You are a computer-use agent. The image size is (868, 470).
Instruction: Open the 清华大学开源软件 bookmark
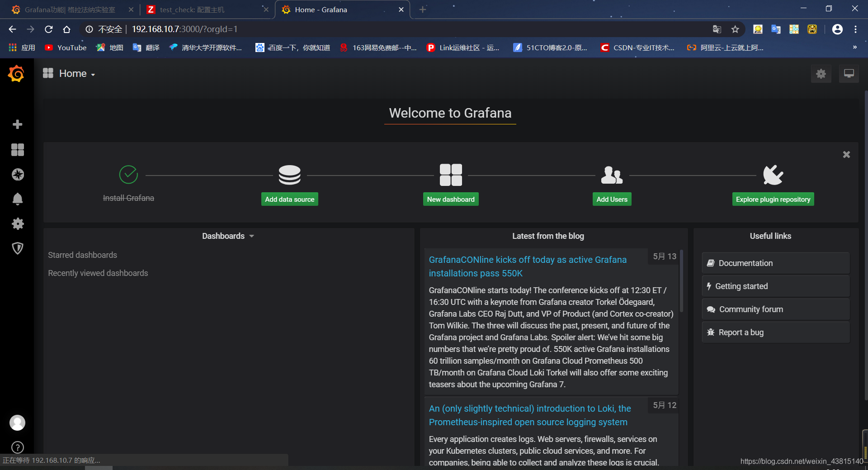(206, 47)
